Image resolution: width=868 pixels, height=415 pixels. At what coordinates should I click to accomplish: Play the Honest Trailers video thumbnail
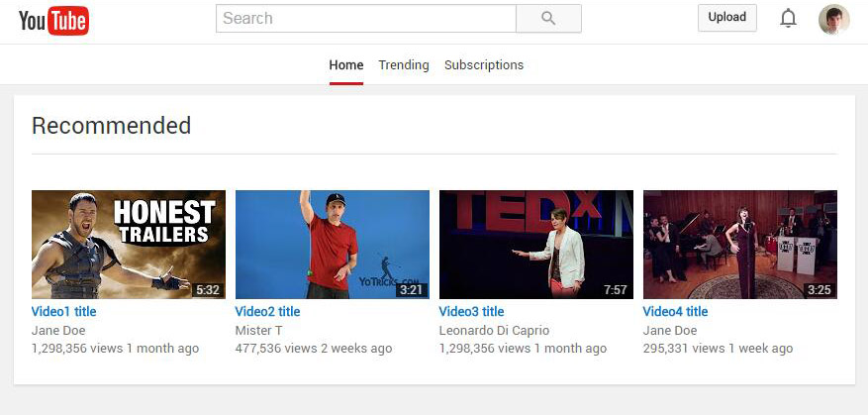click(129, 245)
